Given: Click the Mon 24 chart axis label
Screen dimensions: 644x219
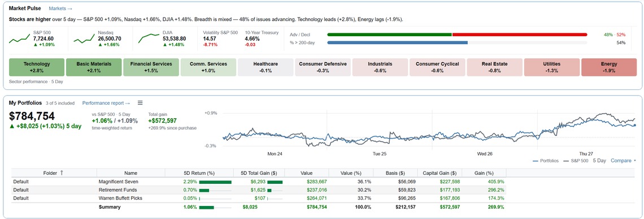Looking at the screenshot, I should (x=275, y=153).
